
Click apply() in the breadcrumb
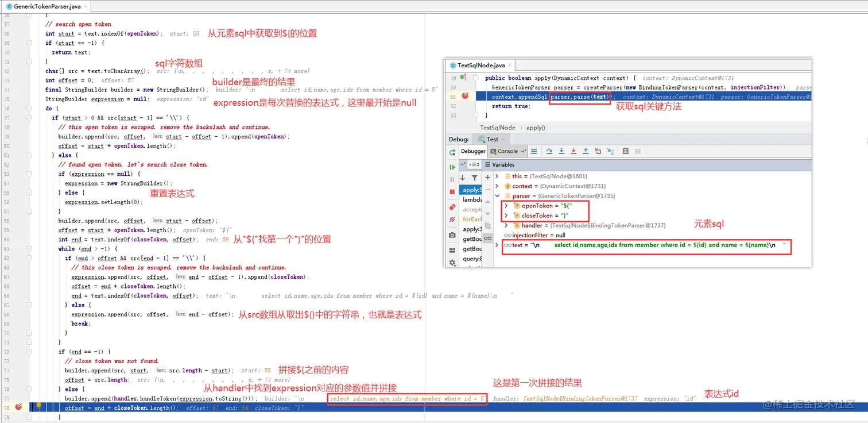pos(536,128)
